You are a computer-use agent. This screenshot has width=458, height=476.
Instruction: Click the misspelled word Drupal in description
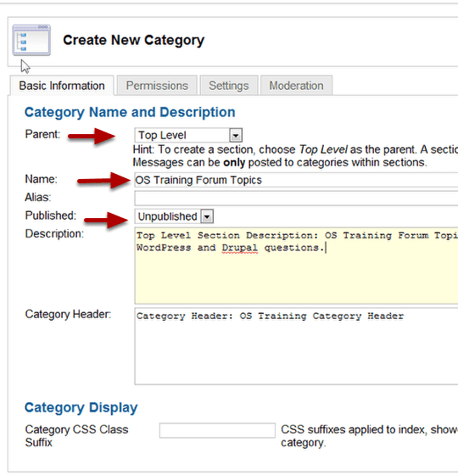click(x=240, y=248)
